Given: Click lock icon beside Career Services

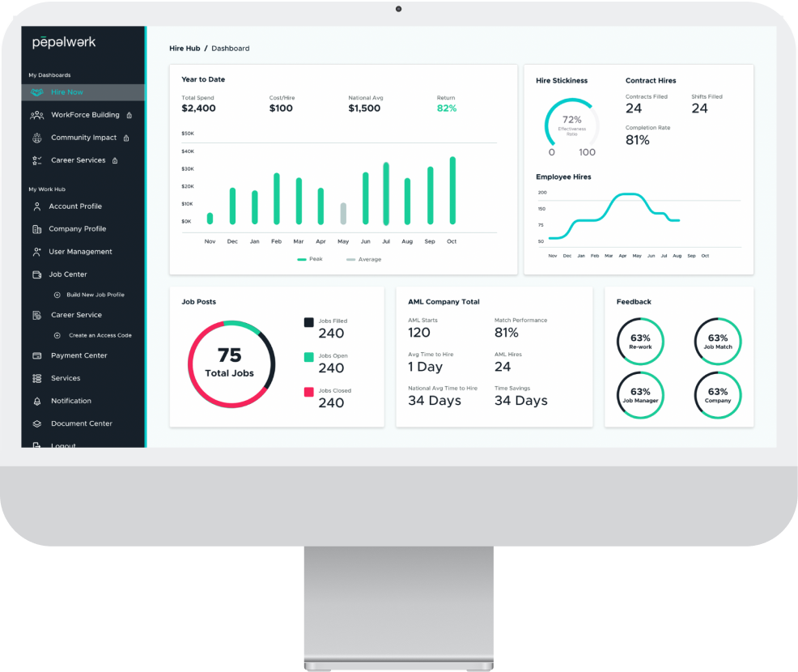Looking at the screenshot, I should (x=115, y=160).
